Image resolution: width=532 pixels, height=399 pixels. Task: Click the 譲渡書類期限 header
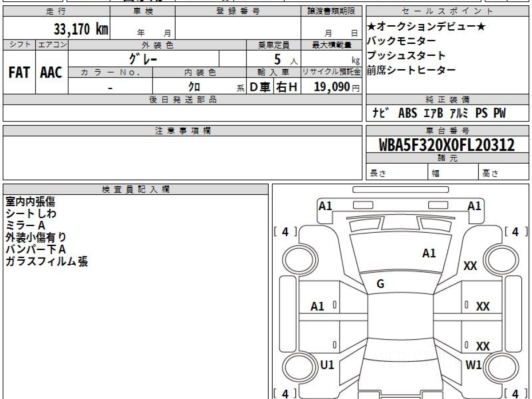[x=331, y=12]
